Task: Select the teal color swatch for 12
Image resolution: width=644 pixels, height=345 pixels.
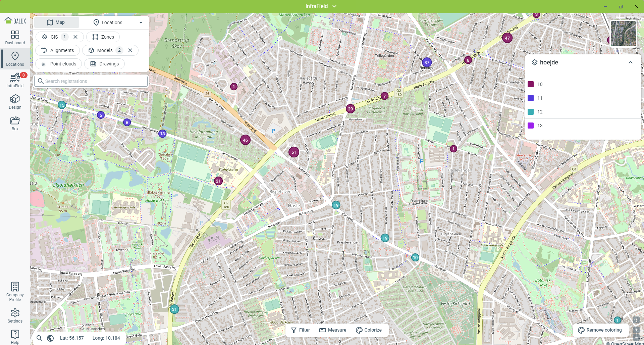Action: coord(531,112)
